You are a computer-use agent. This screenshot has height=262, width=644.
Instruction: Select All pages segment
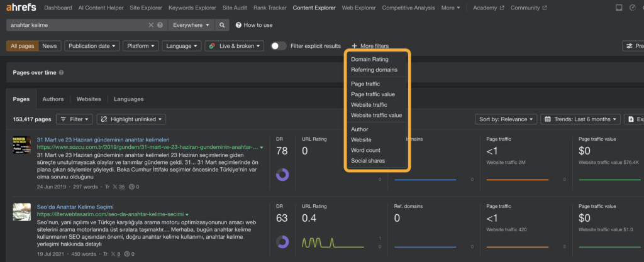click(23, 46)
